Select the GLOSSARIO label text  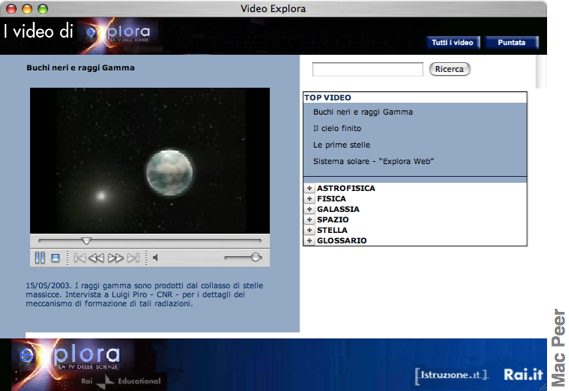pos(341,240)
